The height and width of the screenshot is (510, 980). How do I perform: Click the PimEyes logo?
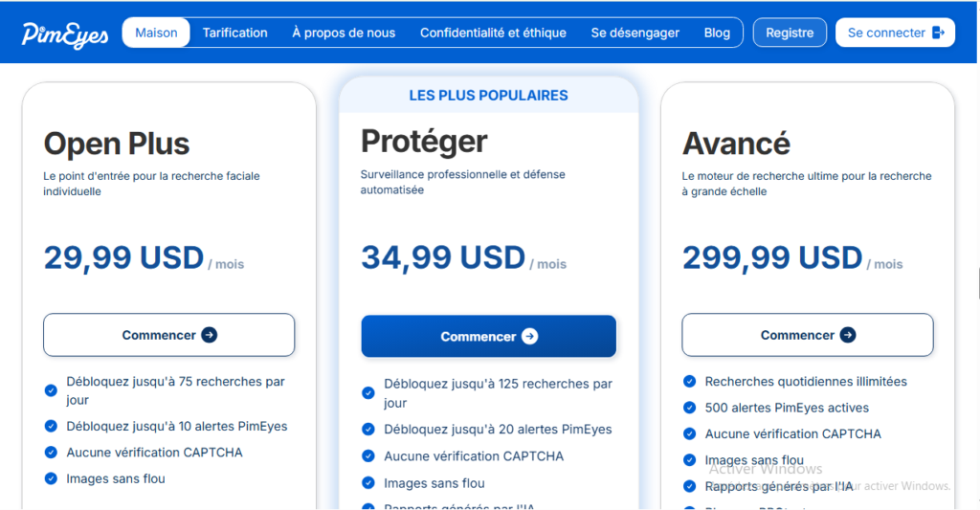[65, 35]
